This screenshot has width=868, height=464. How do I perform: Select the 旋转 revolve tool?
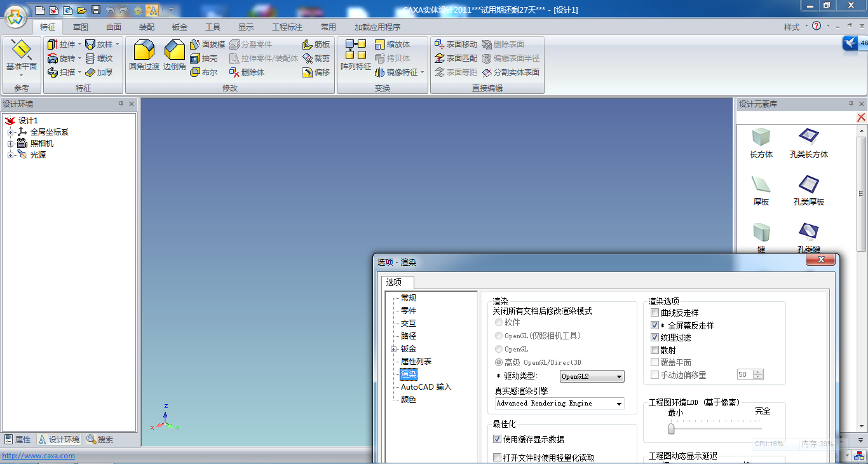pyautogui.click(x=61, y=58)
